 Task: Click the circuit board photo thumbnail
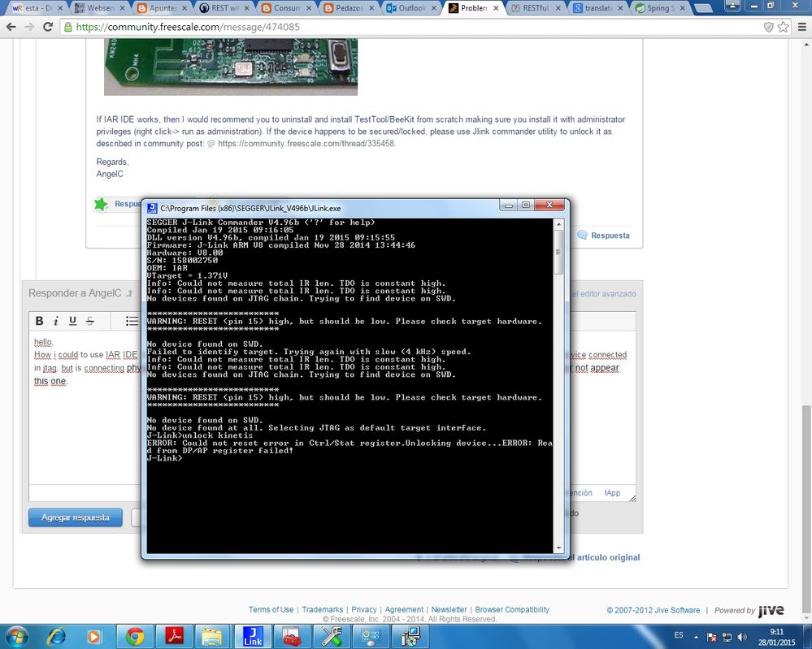point(231,67)
